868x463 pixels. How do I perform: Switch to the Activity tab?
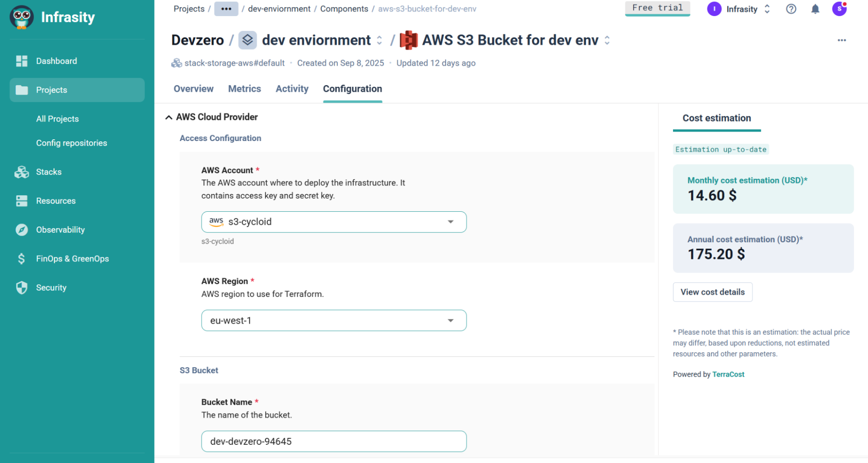point(292,89)
